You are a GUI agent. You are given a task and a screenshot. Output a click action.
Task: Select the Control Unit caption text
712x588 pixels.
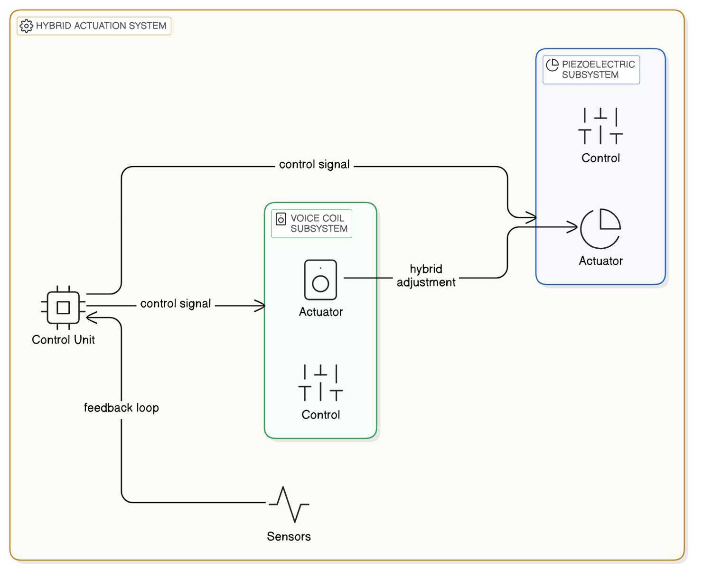point(63,340)
